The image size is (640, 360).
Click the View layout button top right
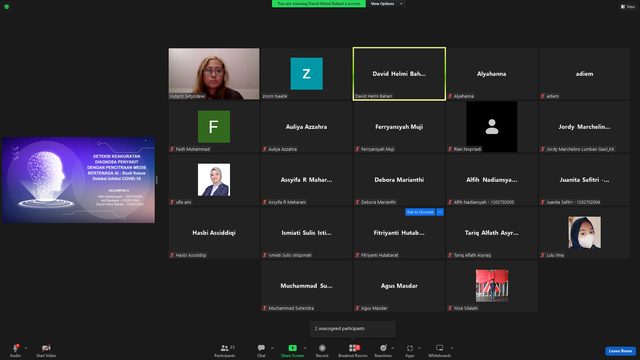pyautogui.click(x=628, y=7)
